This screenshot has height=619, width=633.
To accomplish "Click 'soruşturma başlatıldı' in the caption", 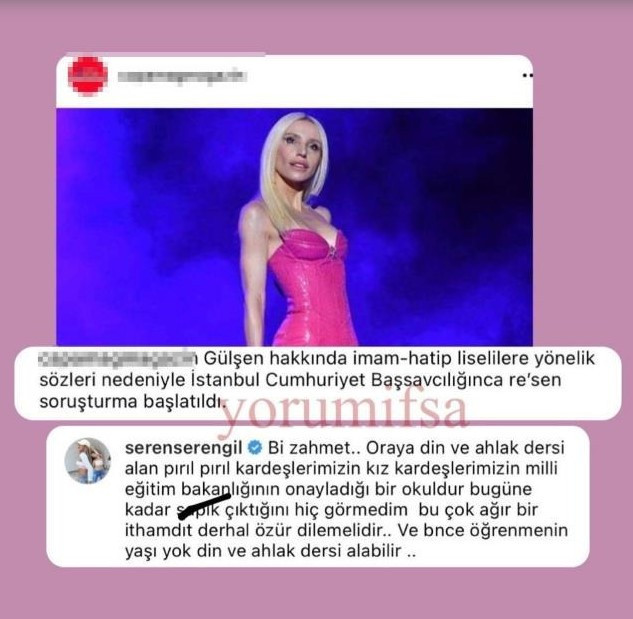I will [131, 402].
